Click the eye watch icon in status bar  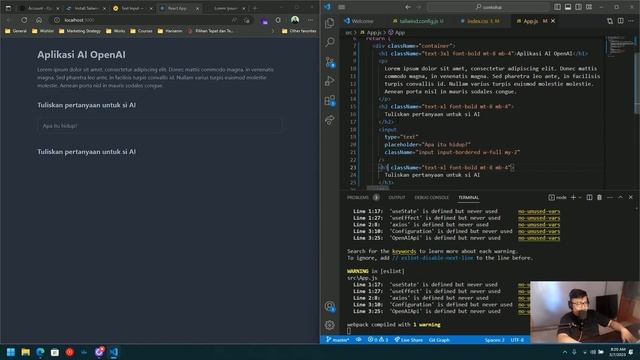(358, 340)
